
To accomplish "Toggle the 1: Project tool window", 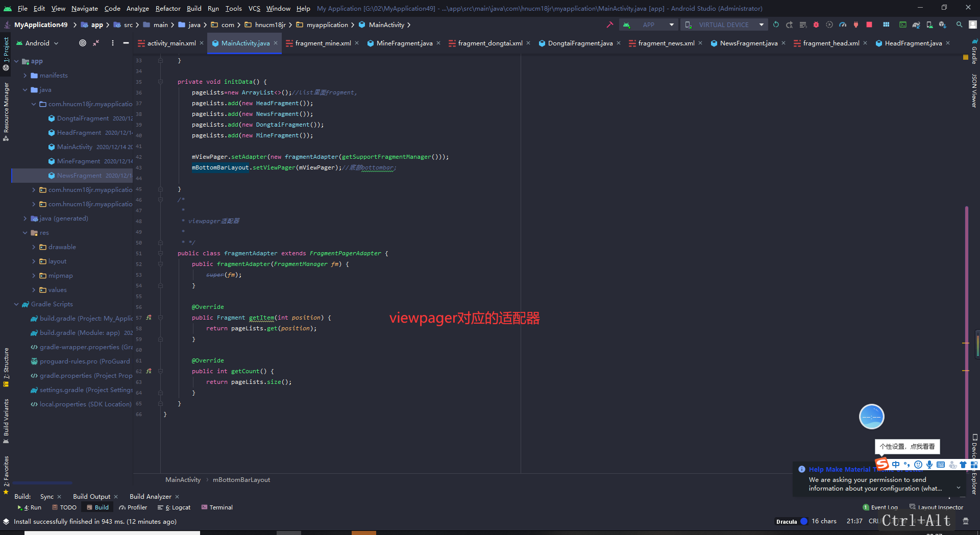I will pyautogui.click(x=6, y=53).
